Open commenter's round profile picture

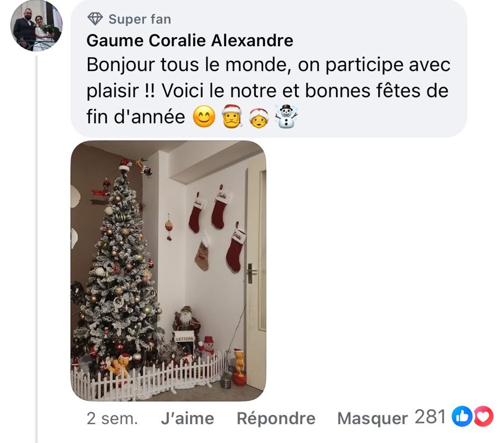(36, 26)
